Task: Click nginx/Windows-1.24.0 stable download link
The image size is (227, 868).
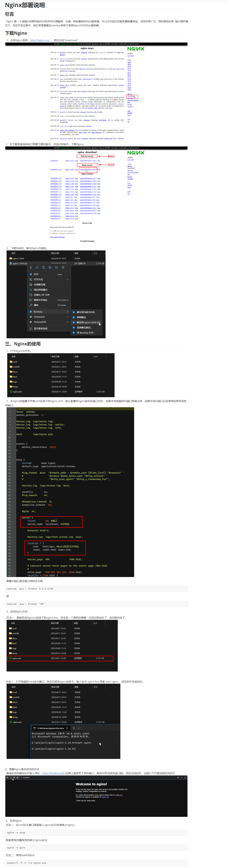Action: click(x=88, y=170)
